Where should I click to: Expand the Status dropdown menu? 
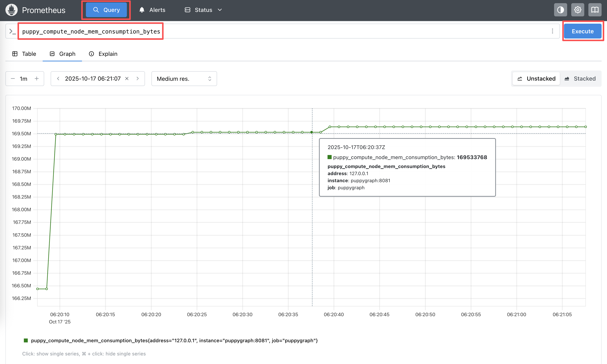[203, 10]
